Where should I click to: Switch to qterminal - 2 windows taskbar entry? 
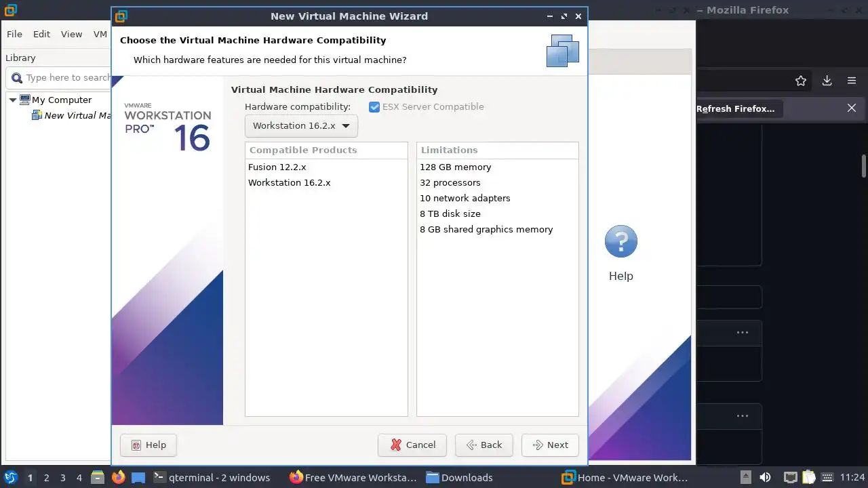point(212,477)
